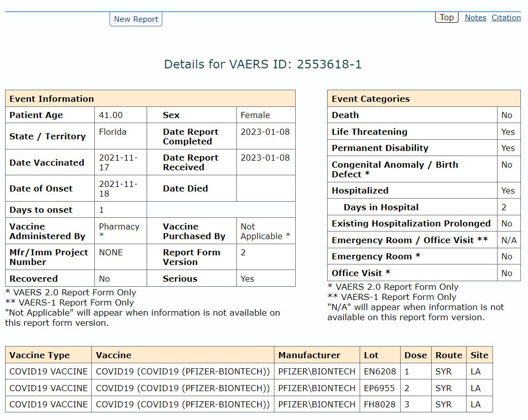528x420 pixels.
Task: Select LA site in EN6208 row
Action: pyautogui.click(x=475, y=371)
